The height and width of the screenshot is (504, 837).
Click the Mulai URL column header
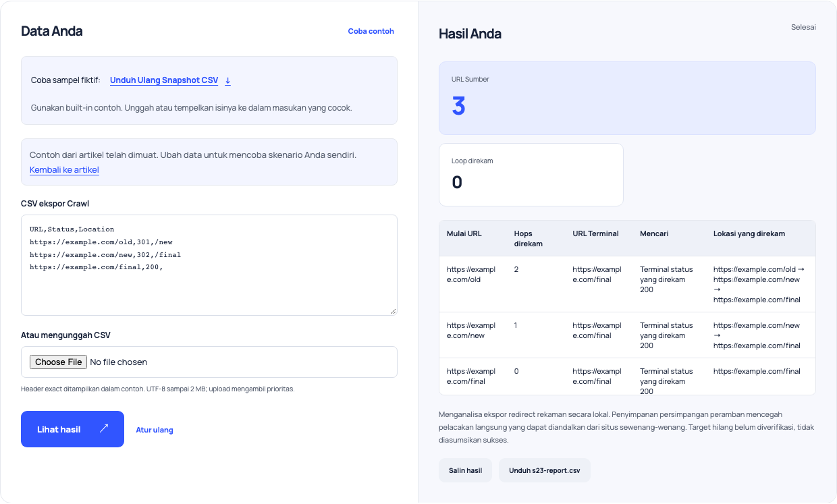464,233
